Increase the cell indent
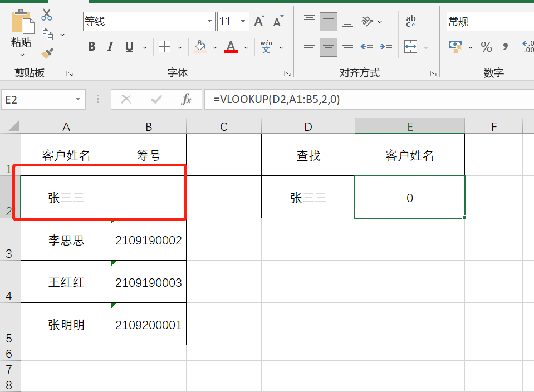 [x=386, y=47]
